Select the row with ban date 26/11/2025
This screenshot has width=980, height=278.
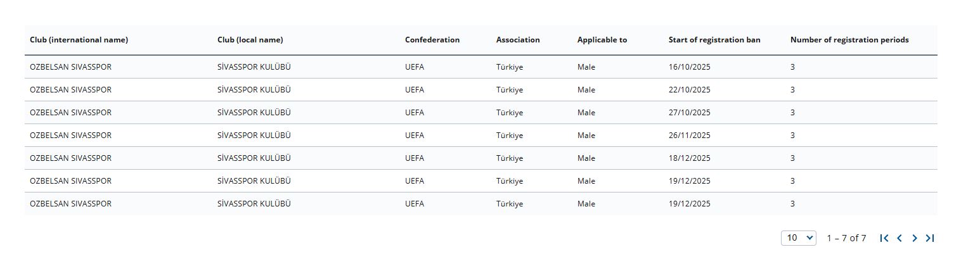(x=689, y=136)
